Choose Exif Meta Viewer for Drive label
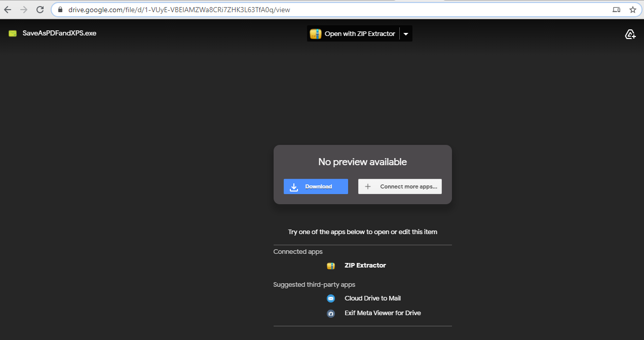 click(383, 313)
